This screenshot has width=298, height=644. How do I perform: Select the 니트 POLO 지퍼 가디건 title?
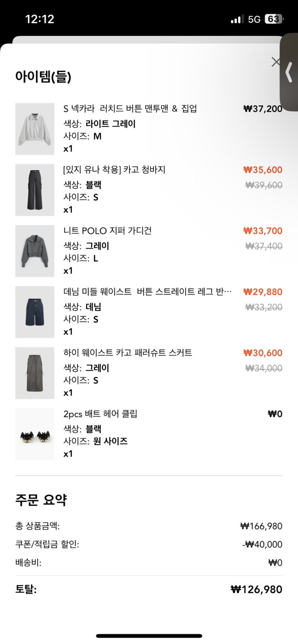click(107, 231)
